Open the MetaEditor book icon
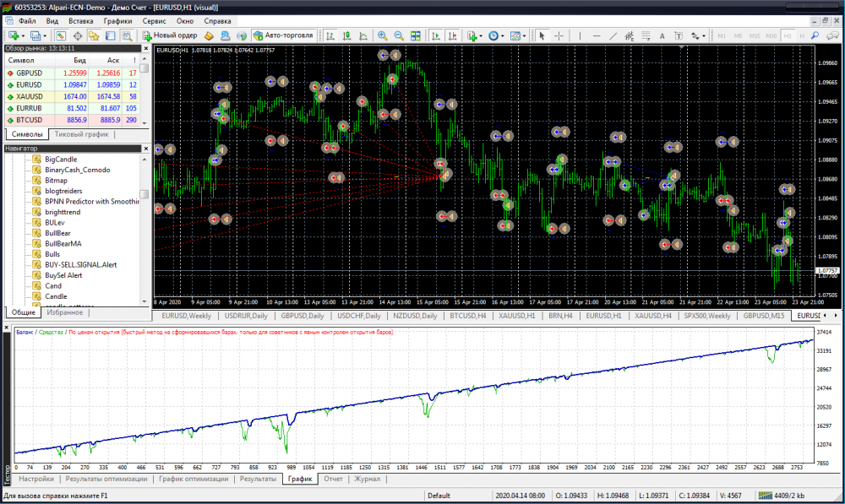This screenshot has width=845, height=504. (x=209, y=35)
